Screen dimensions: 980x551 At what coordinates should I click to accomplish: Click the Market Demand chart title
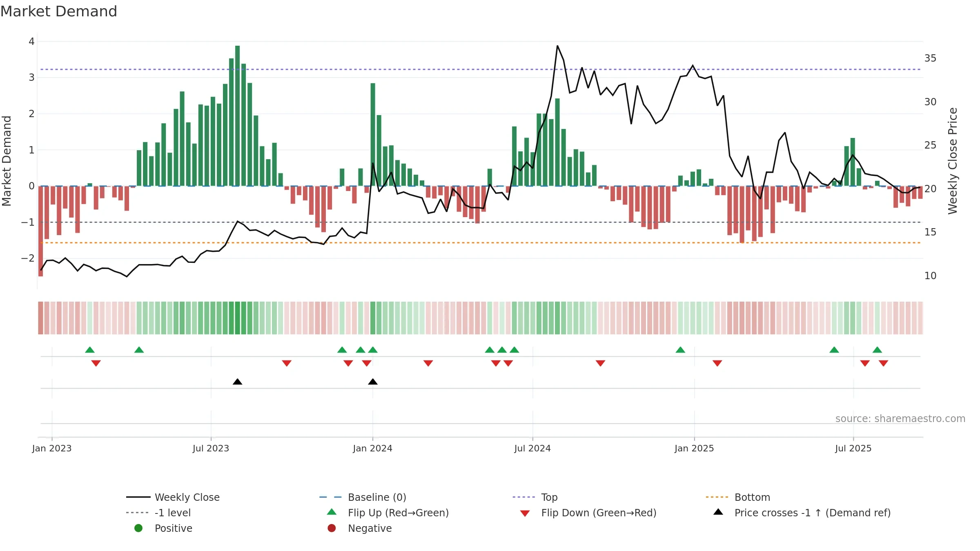click(59, 11)
